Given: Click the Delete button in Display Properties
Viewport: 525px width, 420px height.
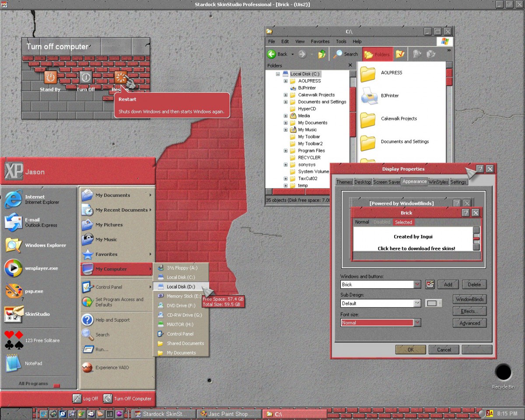Looking at the screenshot, I should coord(474,284).
